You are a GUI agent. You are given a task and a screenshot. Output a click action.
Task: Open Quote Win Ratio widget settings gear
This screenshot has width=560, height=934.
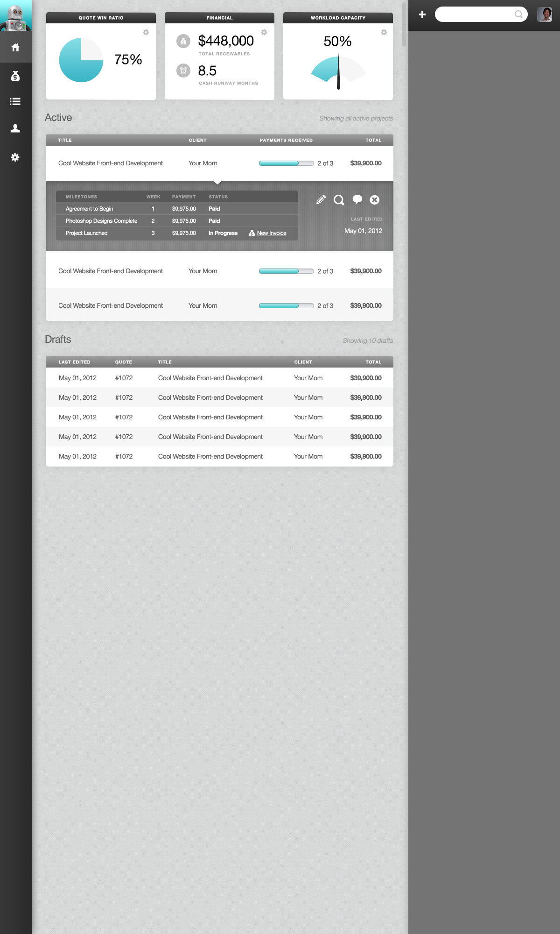(x=146, y=32)
